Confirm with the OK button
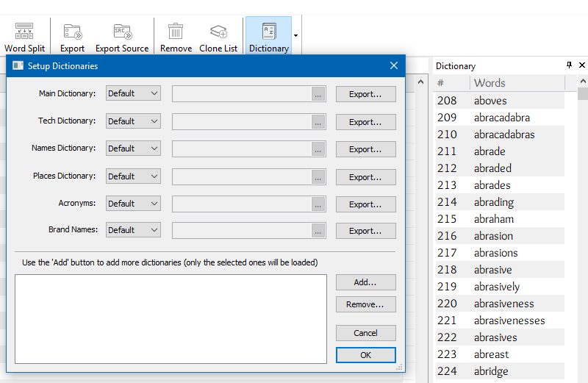Image resolution: width=588 pixels, height=383 pixels. 365,355
